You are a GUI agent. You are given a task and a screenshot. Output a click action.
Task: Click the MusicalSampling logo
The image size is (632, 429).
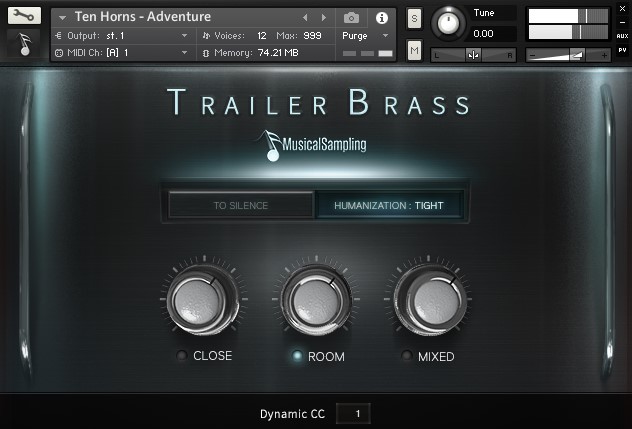point(313,145)
